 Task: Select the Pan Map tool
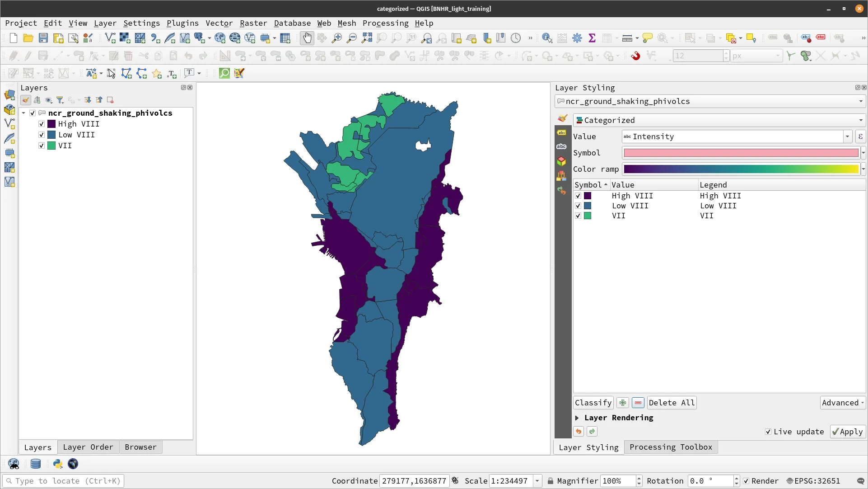click(x=307, y=38)
